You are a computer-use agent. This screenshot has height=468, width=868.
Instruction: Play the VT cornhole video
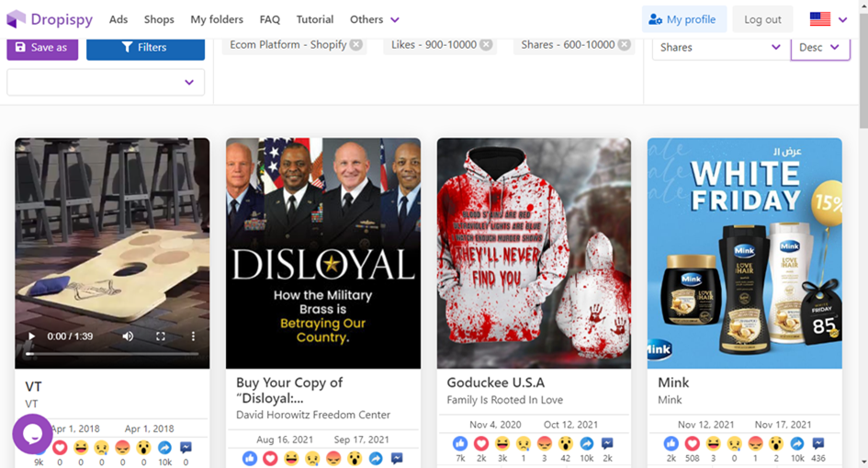pos(31,337)
